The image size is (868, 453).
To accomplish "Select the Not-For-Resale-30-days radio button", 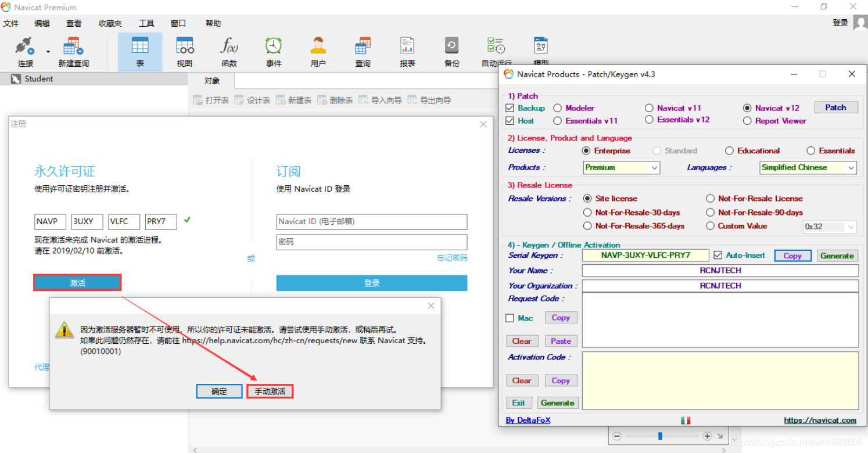I will click(587, 213).
